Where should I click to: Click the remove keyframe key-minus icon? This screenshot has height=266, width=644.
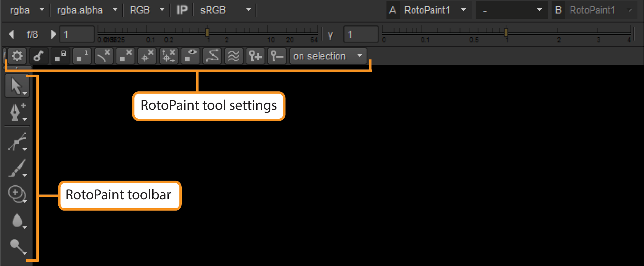(x=277, y=56)
